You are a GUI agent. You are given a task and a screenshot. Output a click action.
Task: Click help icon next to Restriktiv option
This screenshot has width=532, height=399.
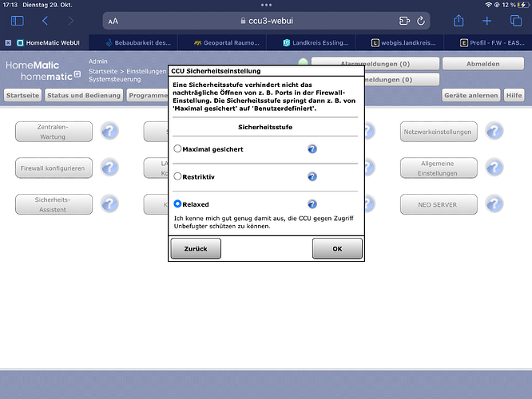[312, 176]
